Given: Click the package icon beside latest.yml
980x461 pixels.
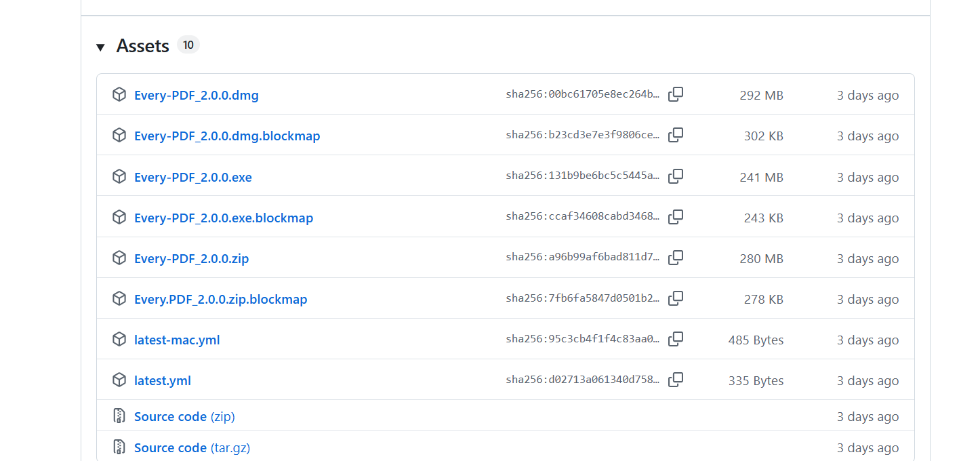Looking at the screenshot, I should [x=119, y=380].
